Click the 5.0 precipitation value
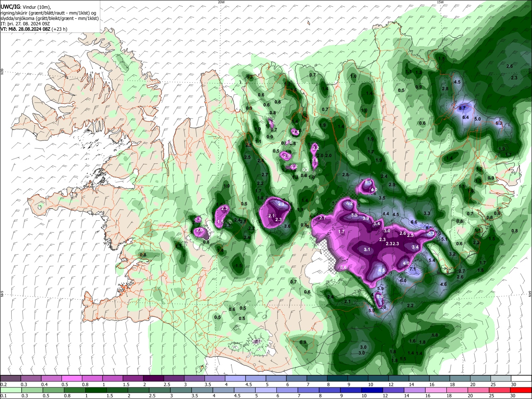The width and height of the screenshot is (532, 399). 478,119
